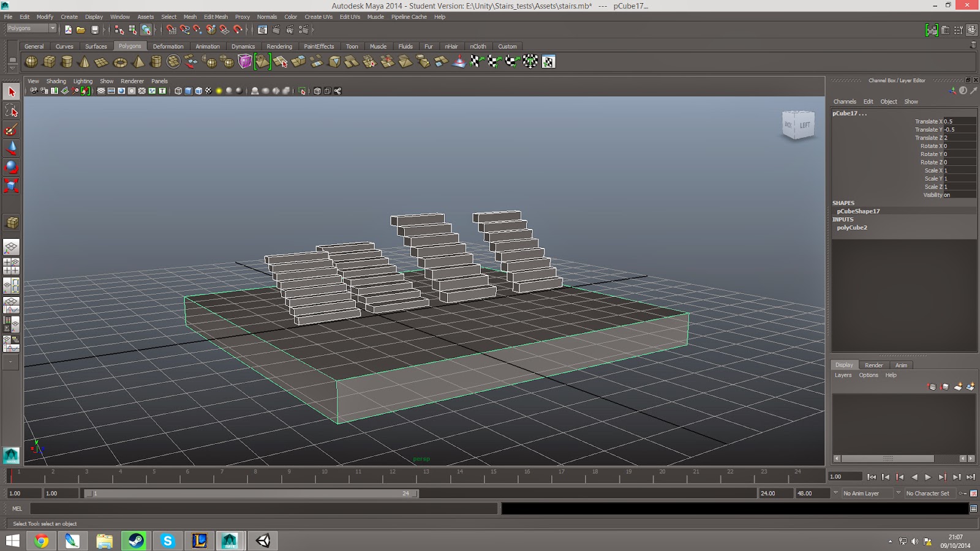980x551 pixels.
Task: Expand polyCube2 under INPUTS
Action: tap(852, 227)
